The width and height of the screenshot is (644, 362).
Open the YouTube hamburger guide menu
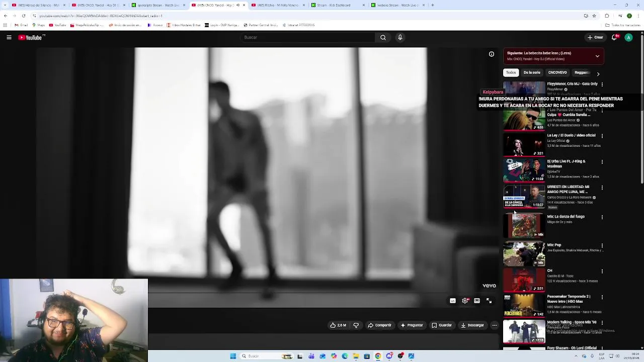click(9, 37)
